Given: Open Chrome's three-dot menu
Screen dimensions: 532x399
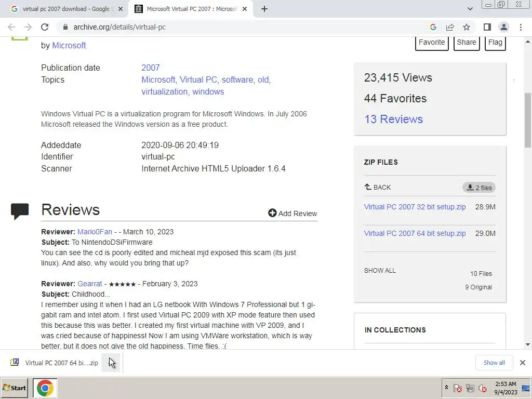Looking at the screenshot, I should pos(521,27).
